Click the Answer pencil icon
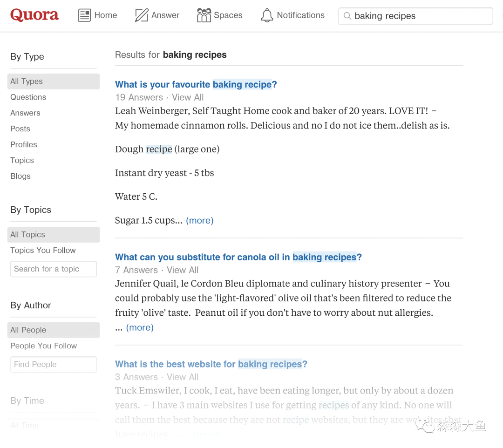 pyautogui.click(x=142, y=15)
